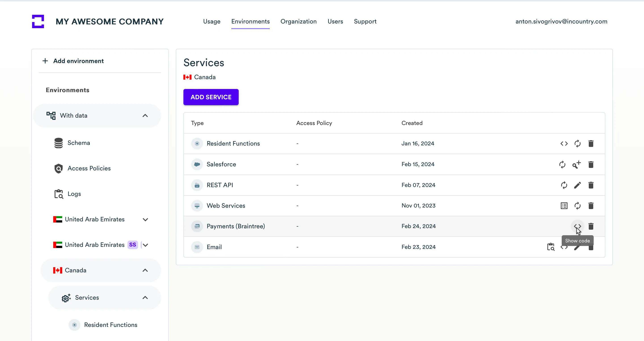This screenshot has width=644, height=341.
Task: Click add key icon for Salesforce
Action: pyautogui.click(x=576, y=164)
